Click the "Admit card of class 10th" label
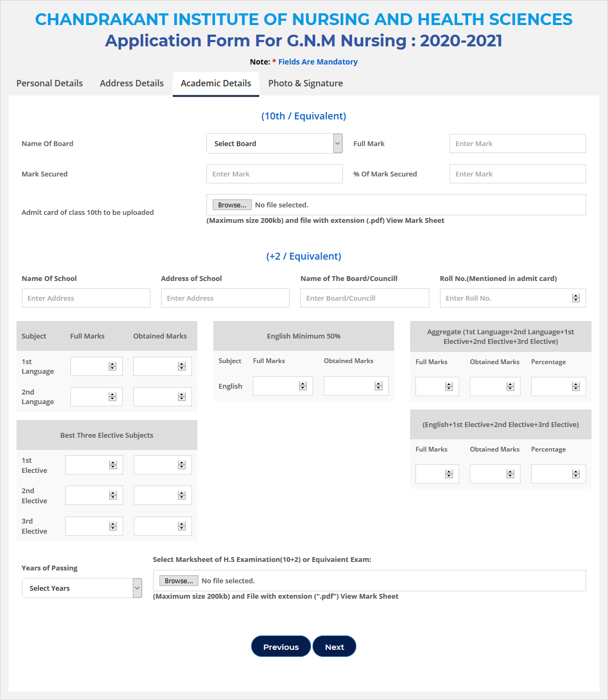This screenshot has height=700, width=608. coord(88,212)
